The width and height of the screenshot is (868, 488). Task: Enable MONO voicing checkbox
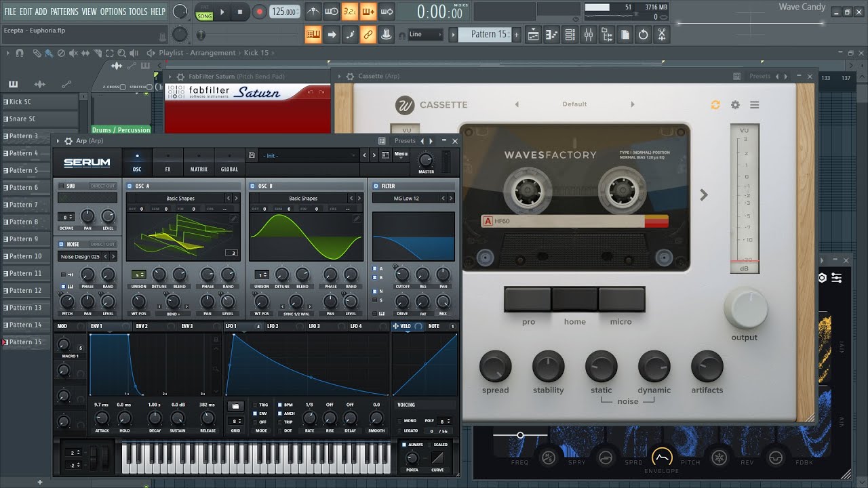[x=399, y=421]
